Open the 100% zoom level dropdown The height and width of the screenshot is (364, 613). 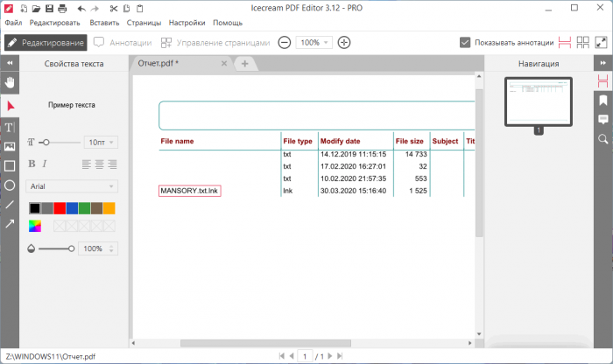[x=314, y=42]
